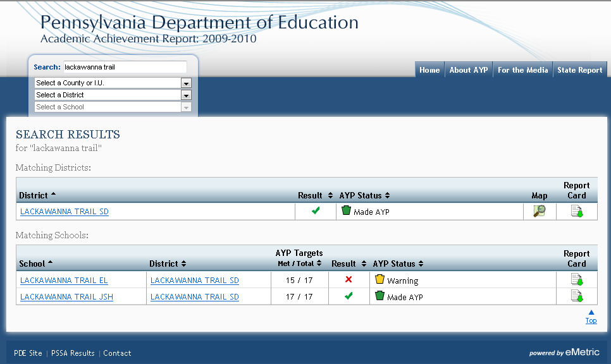Go to the Home tab
Screen dimensions: 611x364
pyautogui.click(x=429, y=70)
